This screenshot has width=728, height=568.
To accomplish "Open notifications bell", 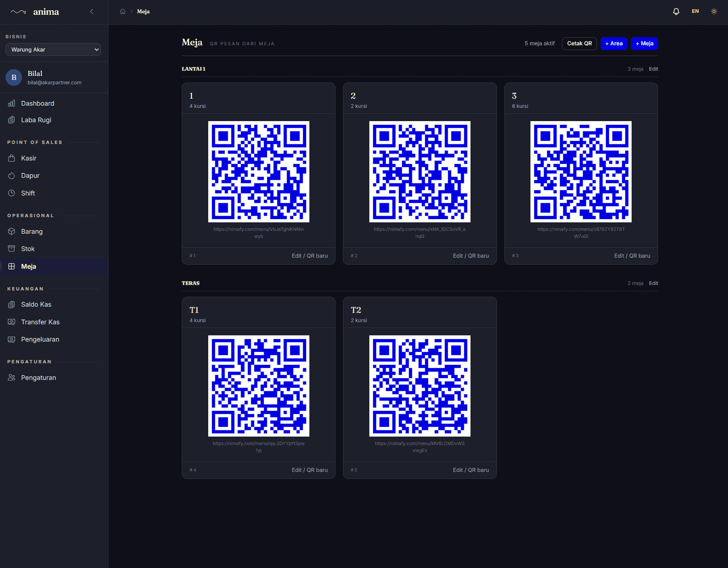I will [x=676, y=11].
